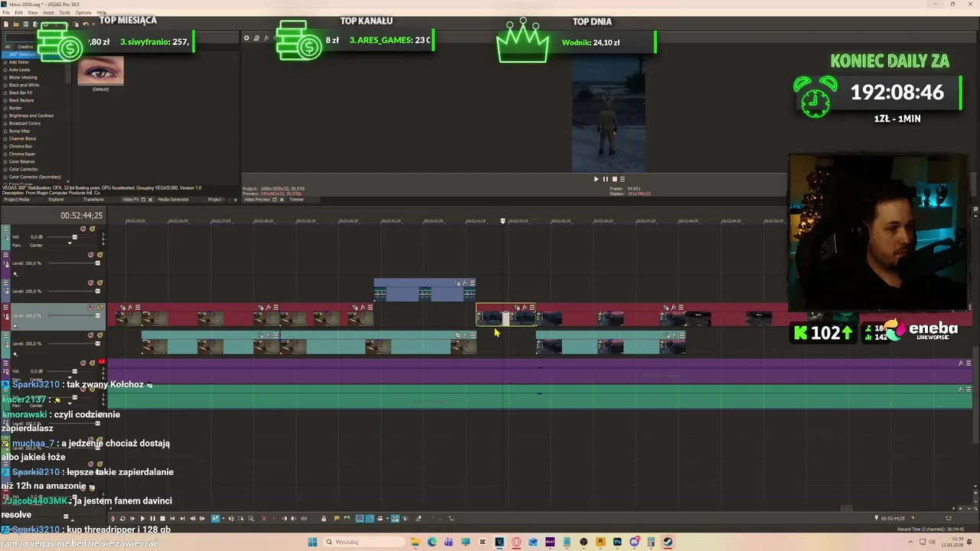This screenshot has width=980, height=551.
Task: Click Stop in the timeline transport bar
Action: point(162,518)
